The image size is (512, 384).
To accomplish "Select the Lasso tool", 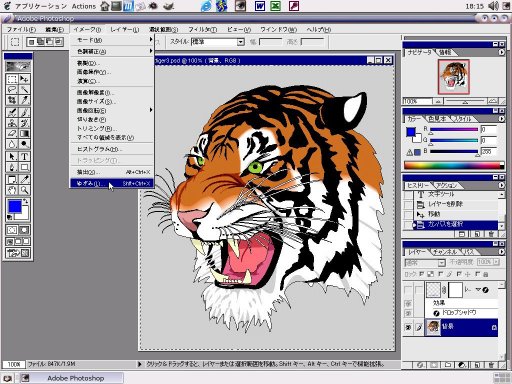I will (12, 89).
